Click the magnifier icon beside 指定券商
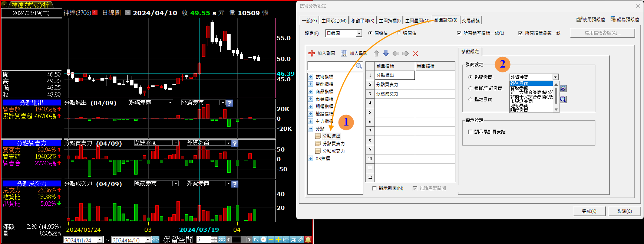 [563, 100]
